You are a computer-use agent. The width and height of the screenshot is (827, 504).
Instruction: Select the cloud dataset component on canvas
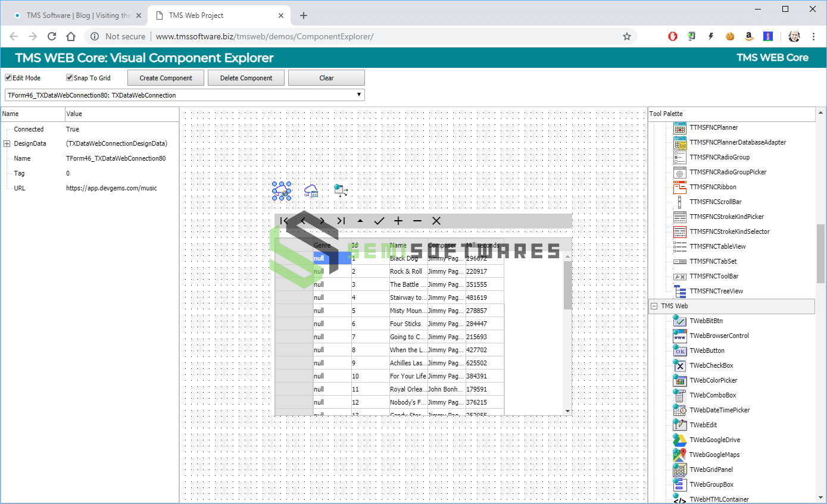[x=311, y=191]
